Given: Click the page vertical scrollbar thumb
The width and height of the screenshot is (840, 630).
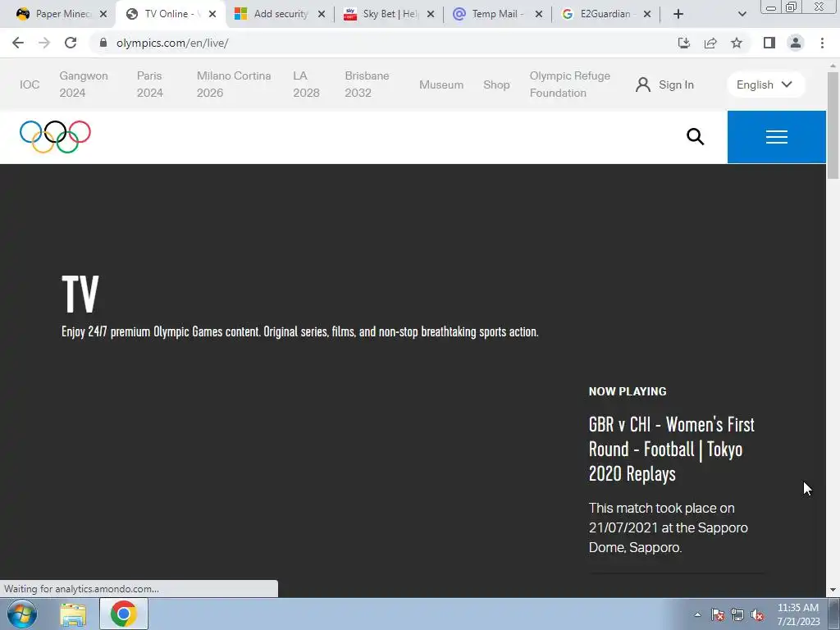Looking at the screenshot, I should [x=833, y=125].
